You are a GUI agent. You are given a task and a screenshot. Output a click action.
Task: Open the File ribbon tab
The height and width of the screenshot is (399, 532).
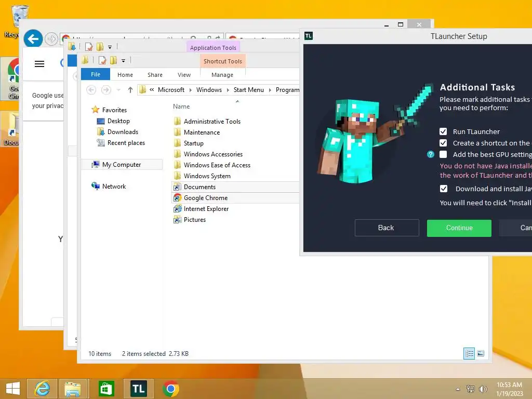(96, 74)
